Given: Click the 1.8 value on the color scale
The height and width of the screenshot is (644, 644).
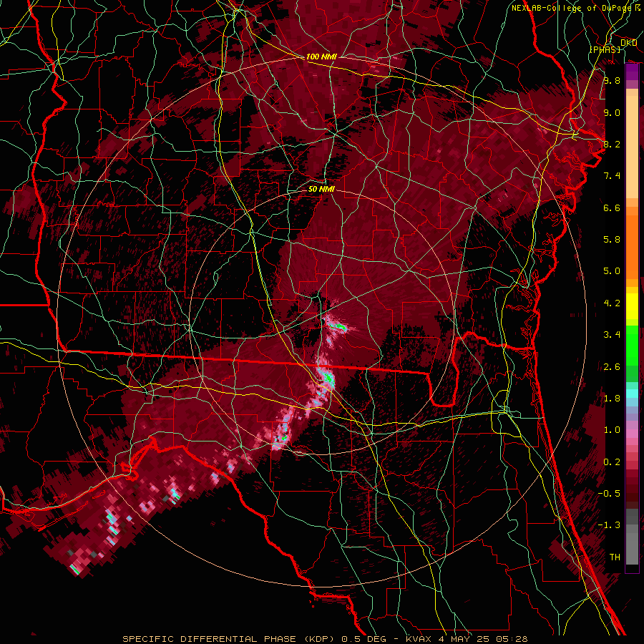Looking at the screenshot, I should (x=612, y=399).
